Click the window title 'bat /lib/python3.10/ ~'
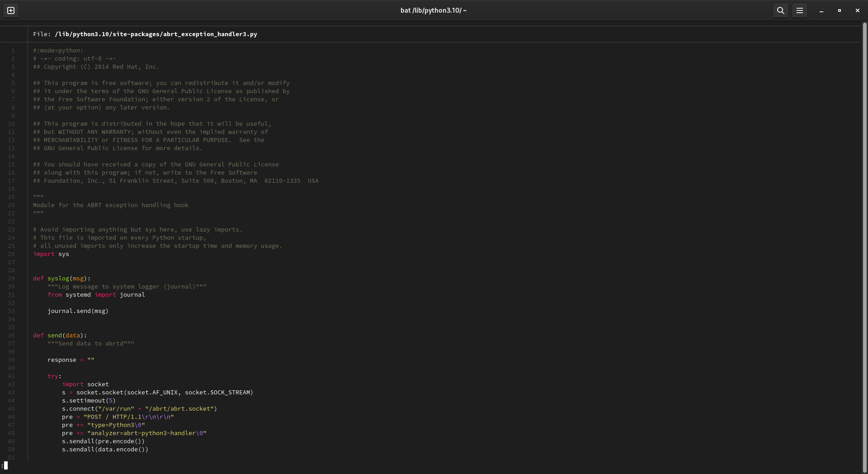Screen dimensions: 868x474 (433, 10)
